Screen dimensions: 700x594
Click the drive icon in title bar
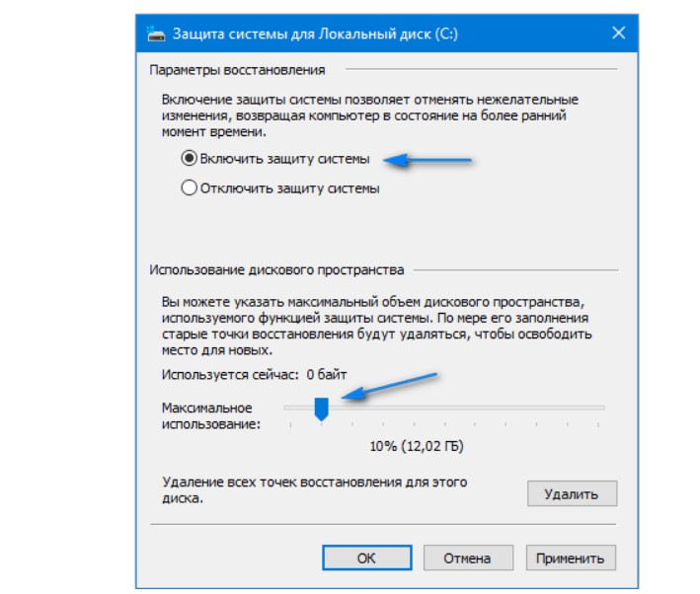[156, 34]
